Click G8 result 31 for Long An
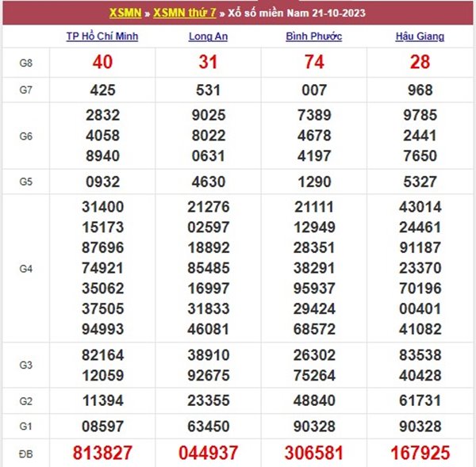 point(208,62)
